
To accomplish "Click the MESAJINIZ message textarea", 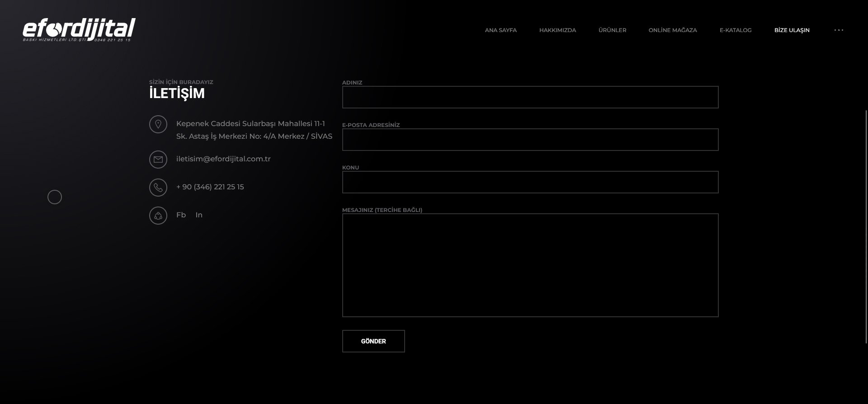I will coord(530,265).
